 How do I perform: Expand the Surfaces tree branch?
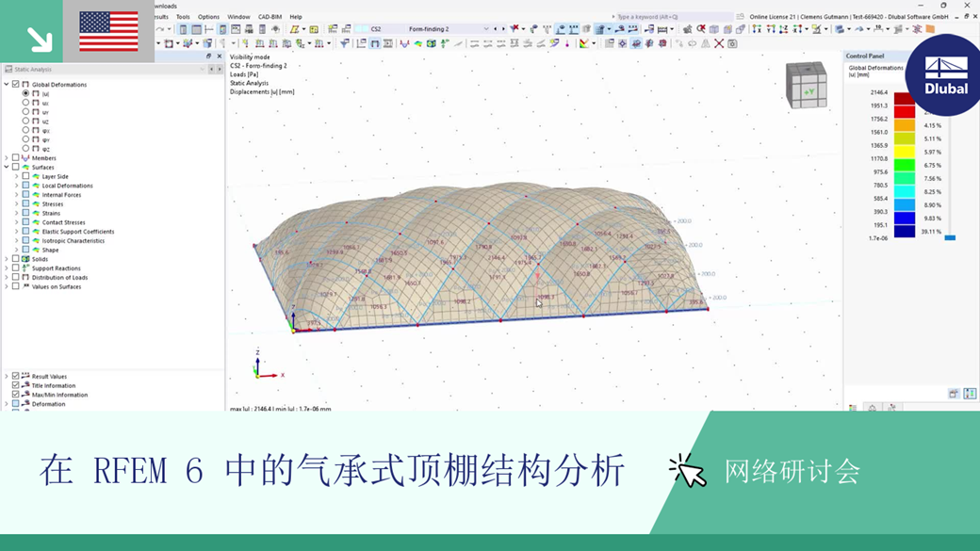coord(6,167)
